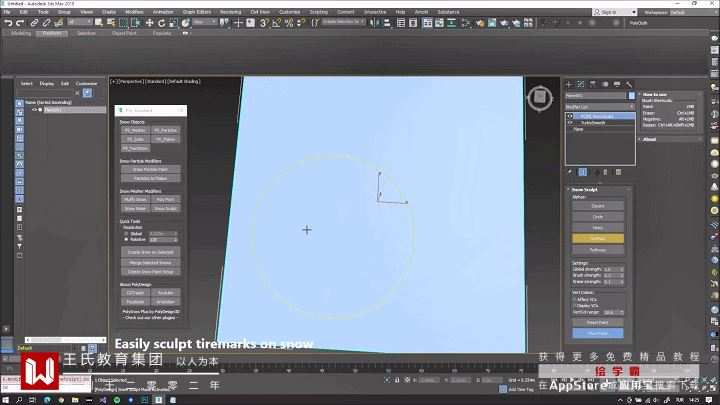720x405 pixels.
Task: Open Windows Start button on taskbar
Action: pyautogui.click(x=6, y=400)
